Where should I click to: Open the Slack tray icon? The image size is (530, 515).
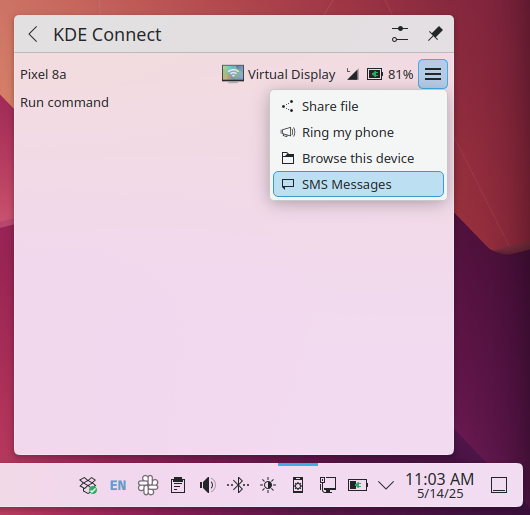coord(148,485)
